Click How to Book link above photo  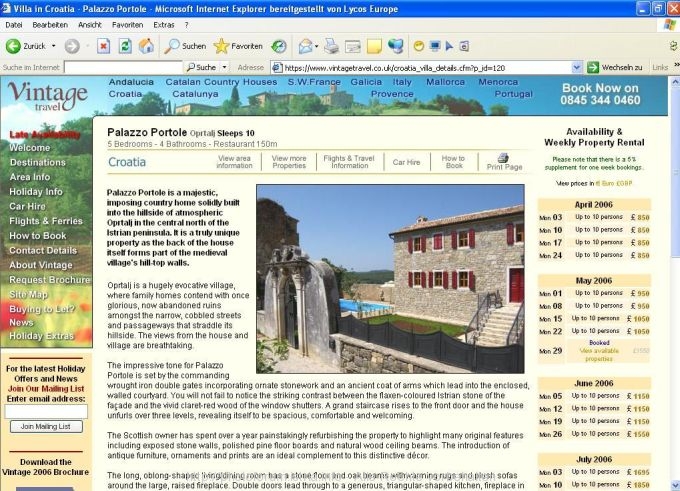point(453,162)
